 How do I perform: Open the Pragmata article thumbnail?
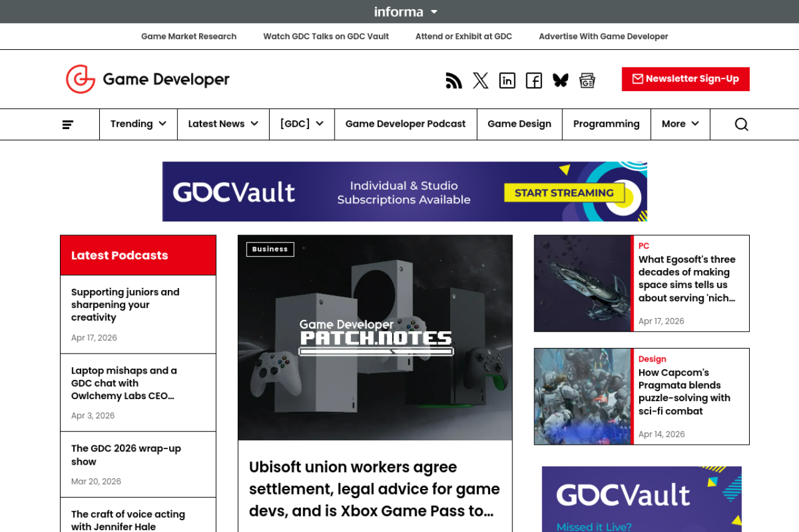(x=582, y=397)
